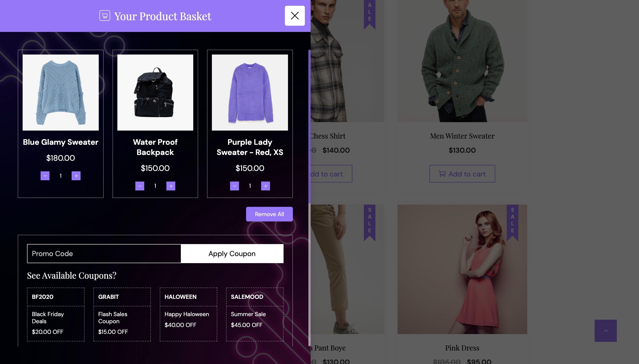The width and height of the screenshot is (639, 364).
Task: Increase Blue Glamy Sweater quantity
Action: 76,176
